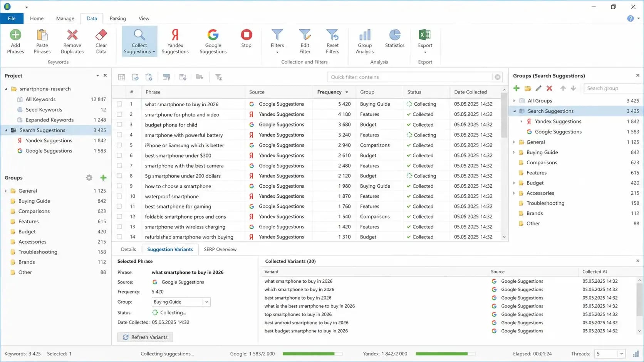Check 'smartphone with the best camera' row
644x362 pixels.
pos(119,166)
